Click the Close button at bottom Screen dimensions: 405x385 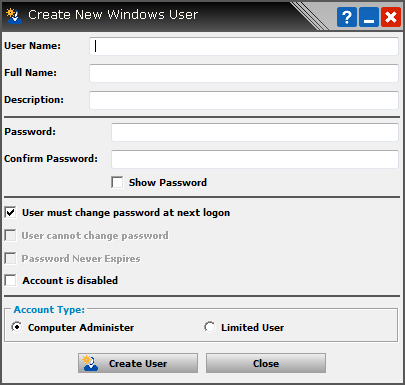(x=266, y=363)
